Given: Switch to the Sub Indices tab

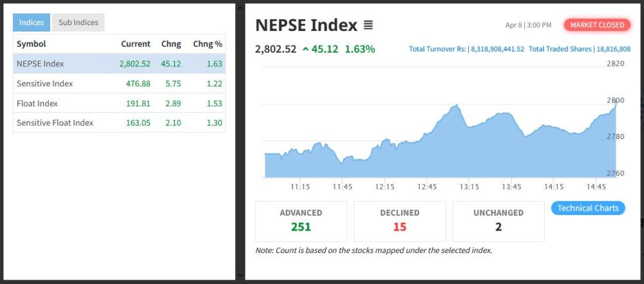Looking at the screenshot, I should coord(78,23).
